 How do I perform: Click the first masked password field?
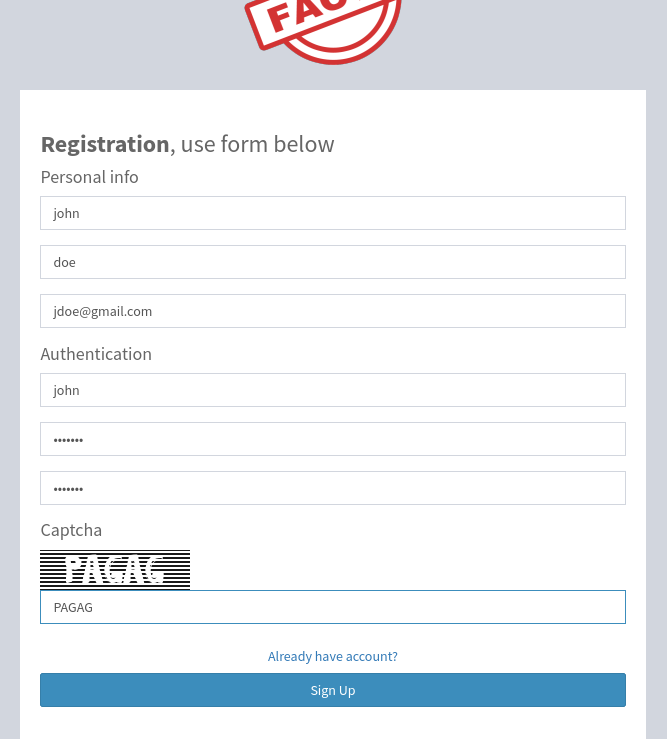tap(333, 439)
